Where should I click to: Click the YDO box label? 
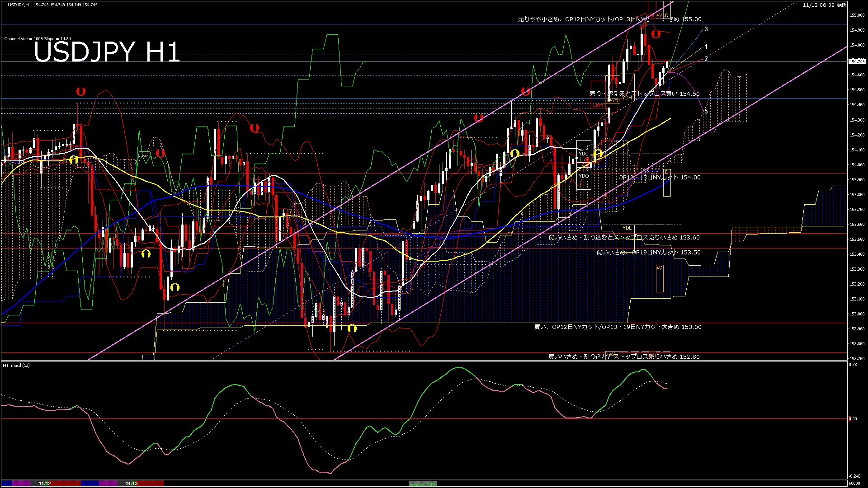click(x=584, y=176)
